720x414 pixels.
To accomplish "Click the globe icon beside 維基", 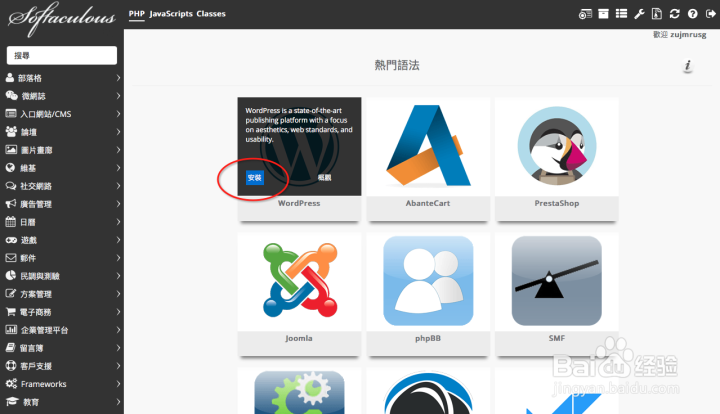I will [10, 168].
